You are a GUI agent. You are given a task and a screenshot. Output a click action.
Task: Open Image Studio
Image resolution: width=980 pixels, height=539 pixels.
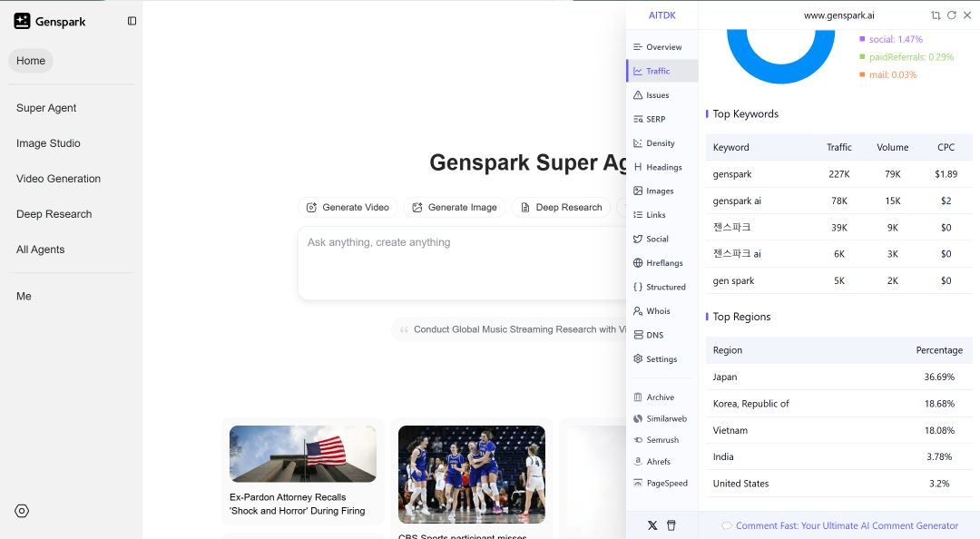click(x=48, y=143)
